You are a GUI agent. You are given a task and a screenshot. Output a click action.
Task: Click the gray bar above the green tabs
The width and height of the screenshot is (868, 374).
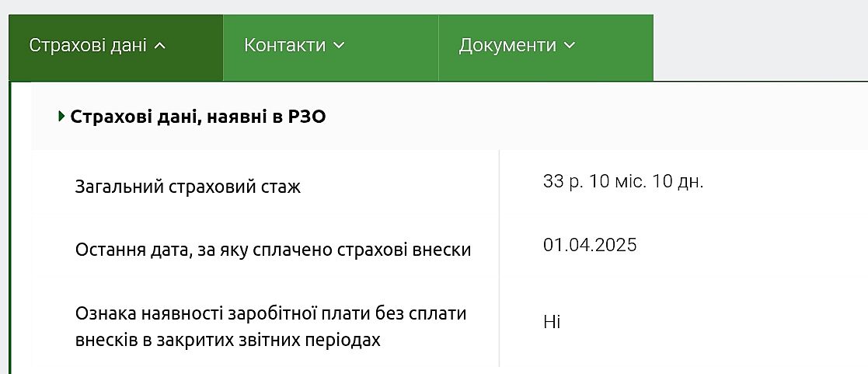389,6
